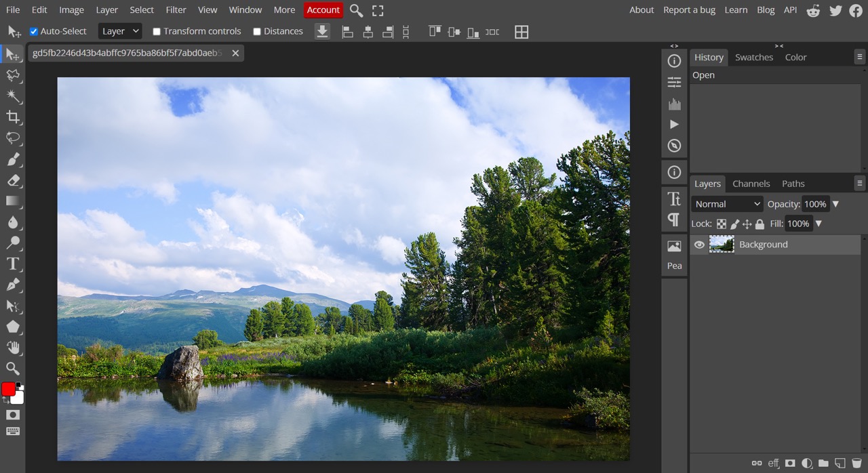Select the Crop tool
Viewport: 868px width, 473px height.
point(14,117)
